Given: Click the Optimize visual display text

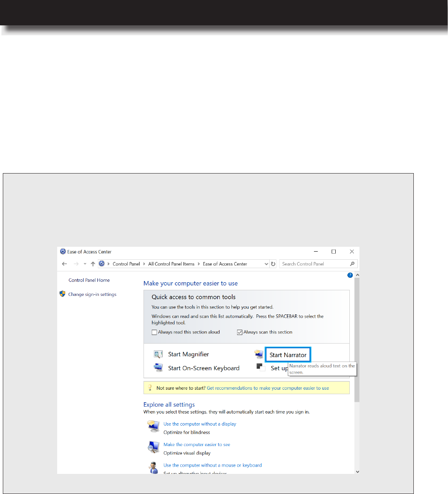Looking at the screenshot, I should pyautogui.click(x=187, y=453).
